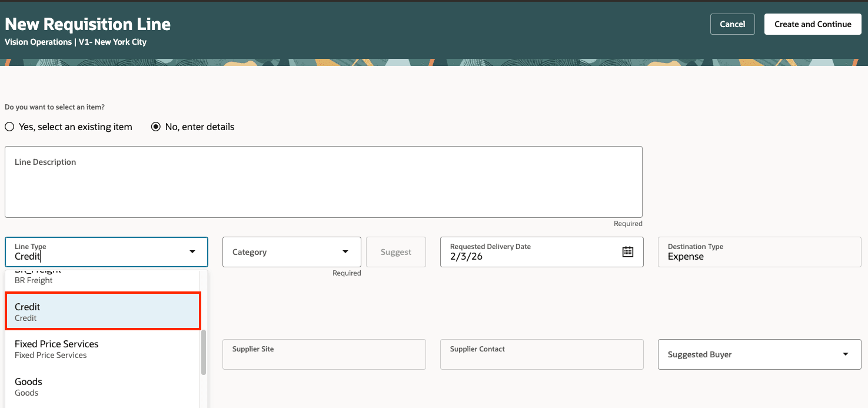Click the Vision Operations subtitle link
This screenshot has height=408, width=868.
pos(38,42)
